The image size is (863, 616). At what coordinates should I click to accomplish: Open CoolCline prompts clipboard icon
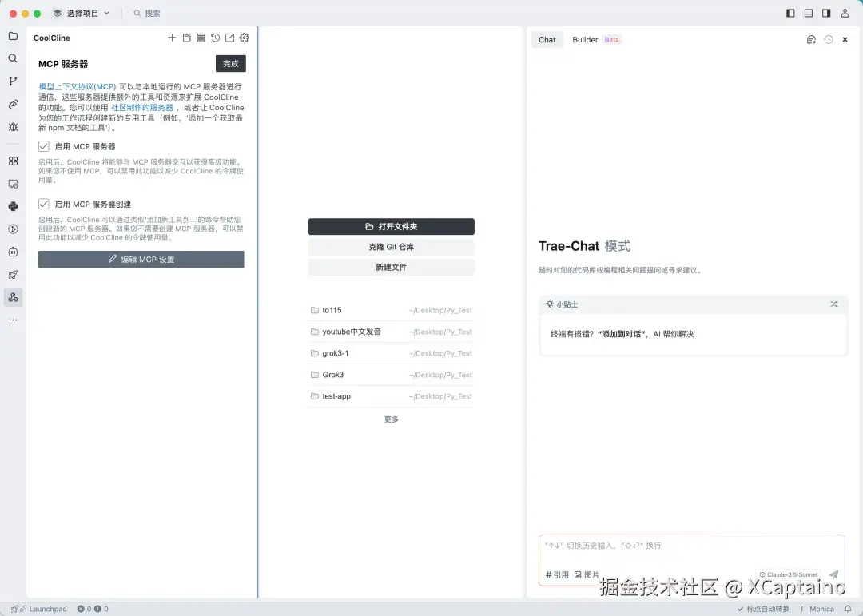pos(186,38)
